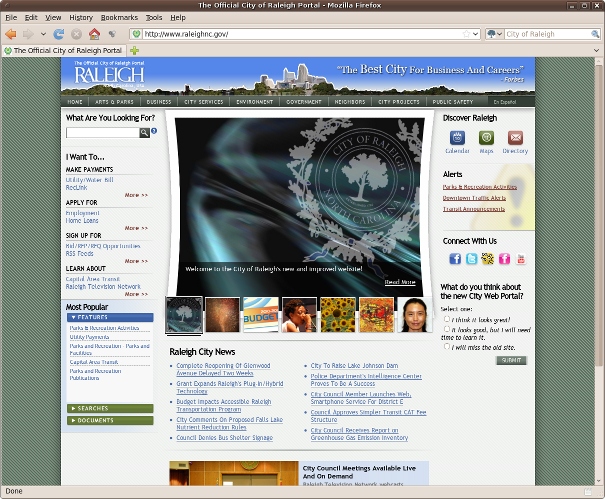Open Raleigh Television Network link
Image resolution: width=605 pixels, height=499 pixels.
coord(103,287)
